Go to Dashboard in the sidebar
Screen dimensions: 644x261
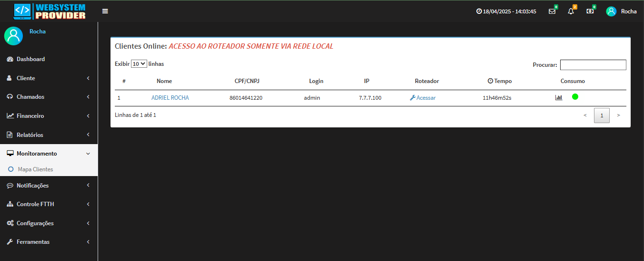click(30, 59)
